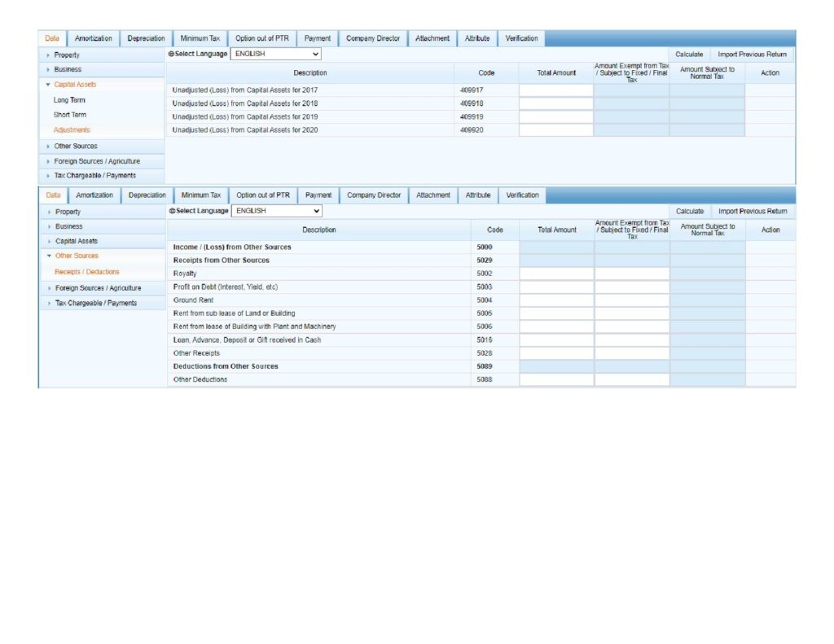Click exempt amount field for Profit on Debt
This screenshot has height=644, width=834.
tap(632, 287)
